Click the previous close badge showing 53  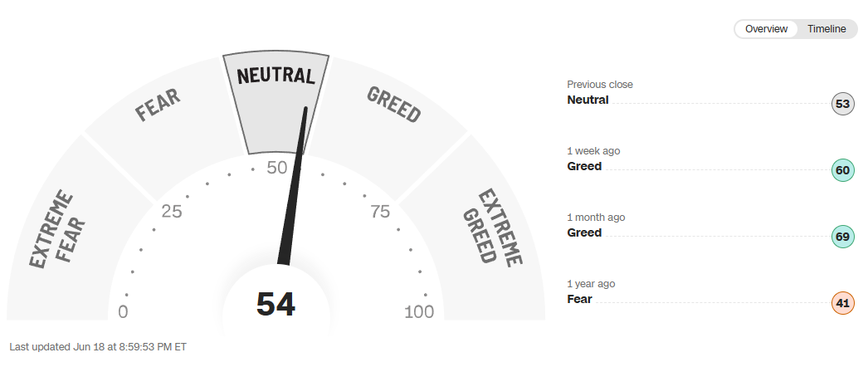tap(843, 105)
